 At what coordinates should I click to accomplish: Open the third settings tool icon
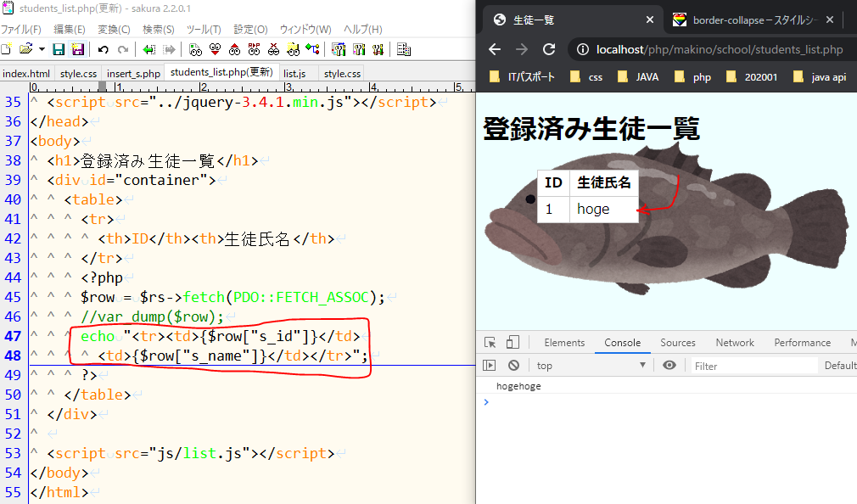[x=378, y=50]
